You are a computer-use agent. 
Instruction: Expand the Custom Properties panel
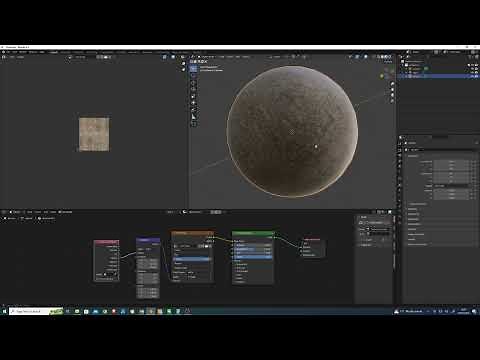[x=417, y=244]
